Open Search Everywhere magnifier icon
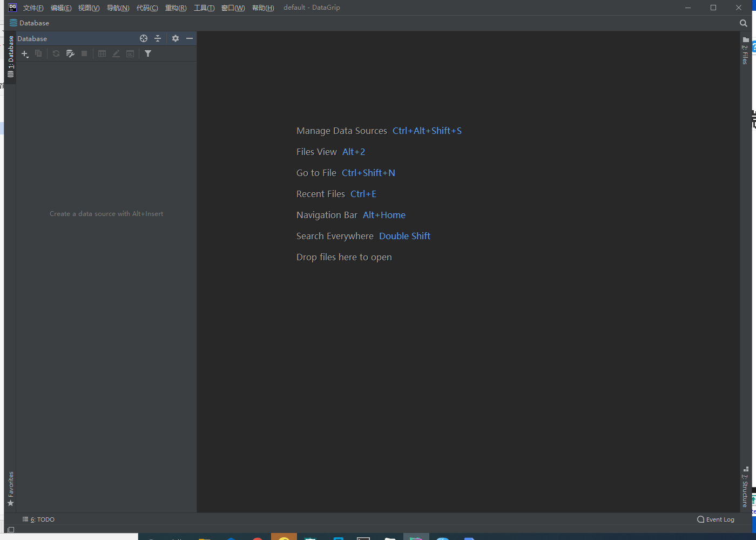 pyautogui.click(x=744, y=23)
